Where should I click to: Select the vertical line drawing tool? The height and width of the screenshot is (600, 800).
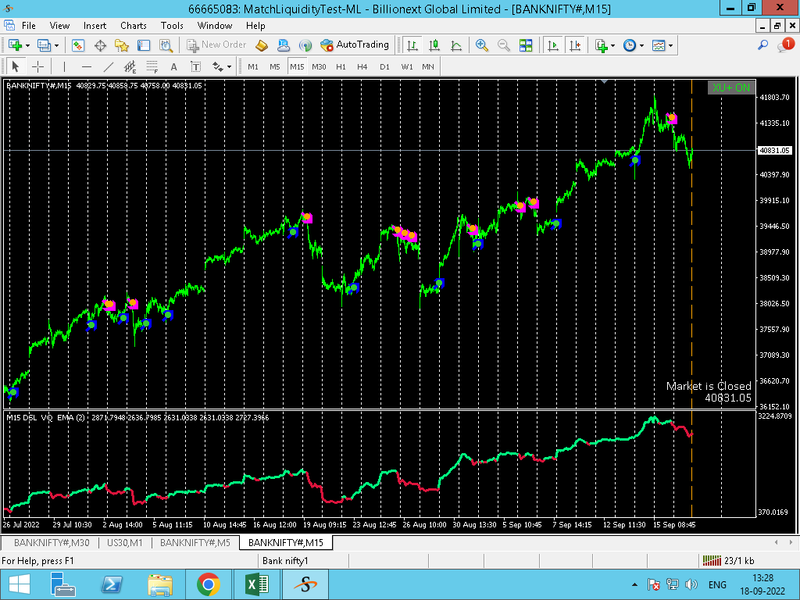pyautogui.click(x=64, y=66)
